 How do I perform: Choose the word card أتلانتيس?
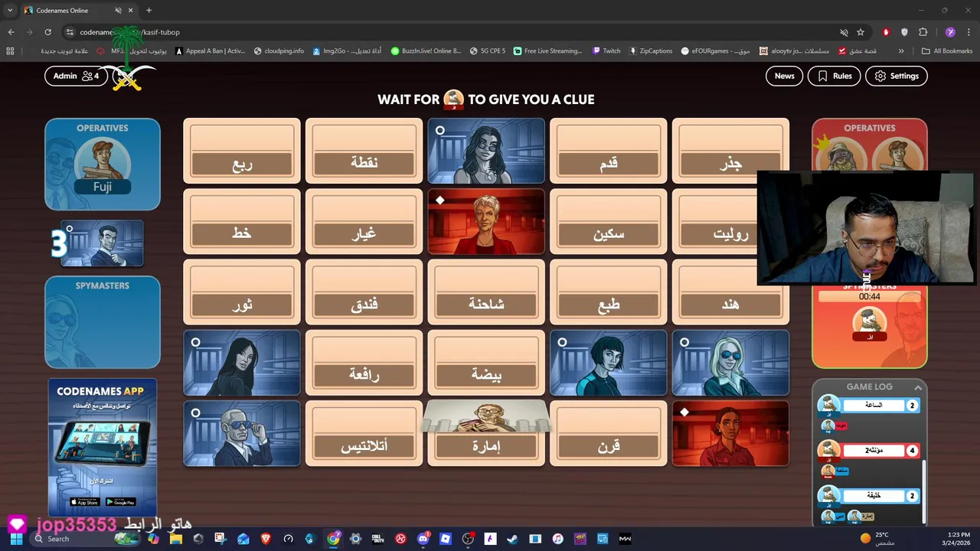(364, 433)
